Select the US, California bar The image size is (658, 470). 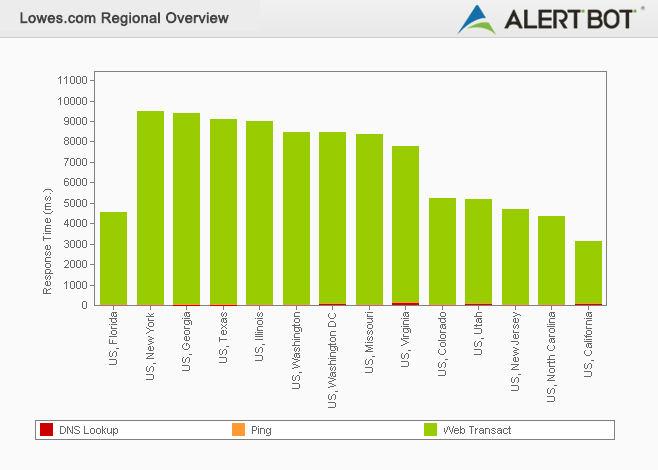coord(588,273)
